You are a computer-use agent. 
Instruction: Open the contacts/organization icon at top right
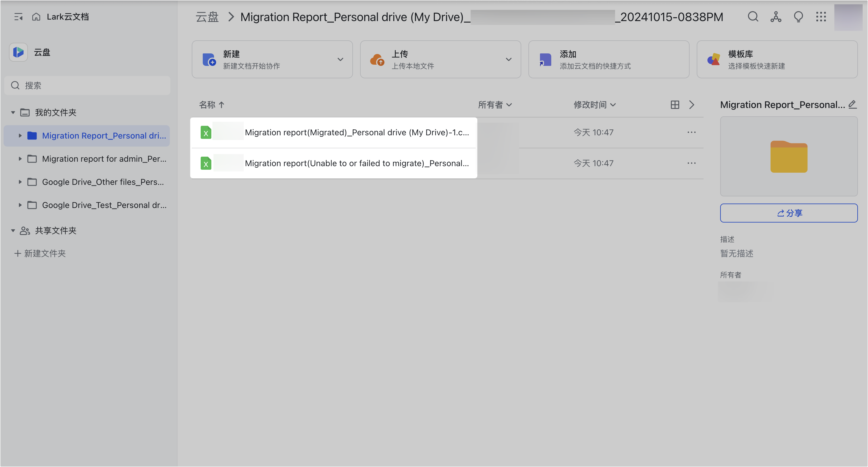point(776,17)
